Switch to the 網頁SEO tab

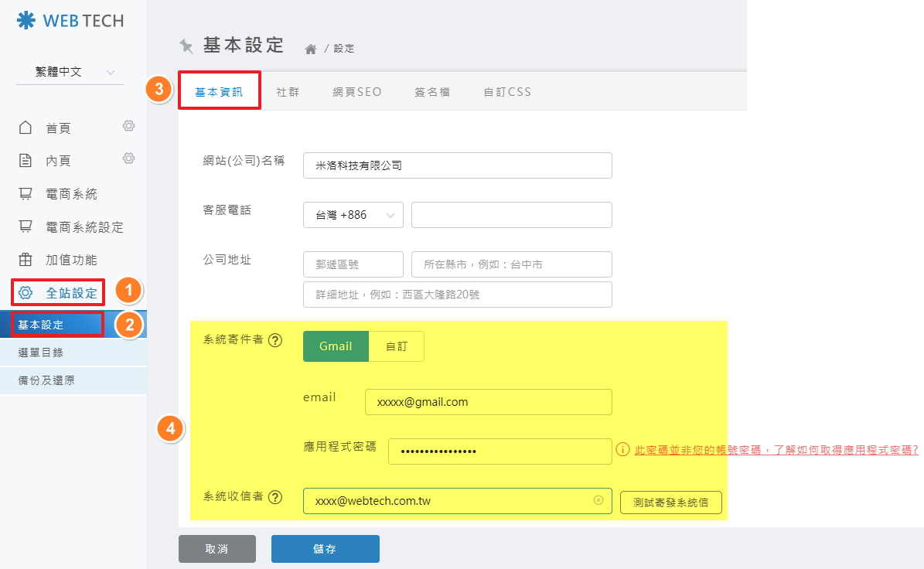click(x=357, y=91)
